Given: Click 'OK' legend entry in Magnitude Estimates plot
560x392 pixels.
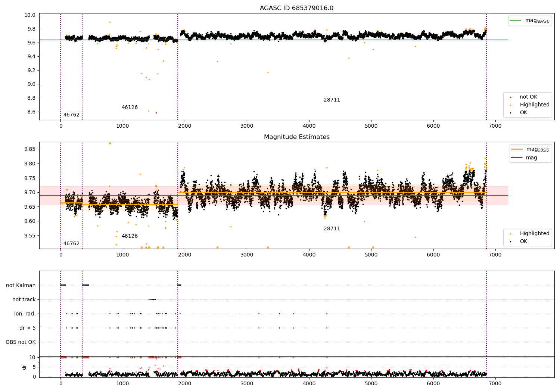Looking at the screenshot, I should [x=523, y=242].
